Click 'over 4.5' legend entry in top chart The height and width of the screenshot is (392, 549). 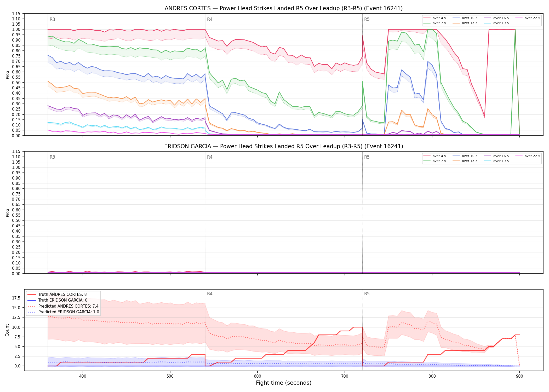click(x=435, y=18)
